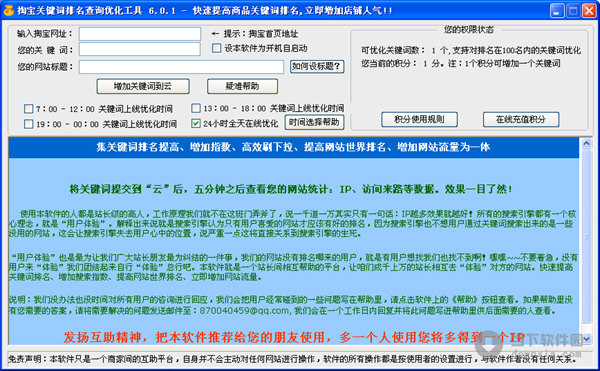This screenshot has height=371, width=600.
Task: Close the window with the red X button
Action: tap(589, 11)
